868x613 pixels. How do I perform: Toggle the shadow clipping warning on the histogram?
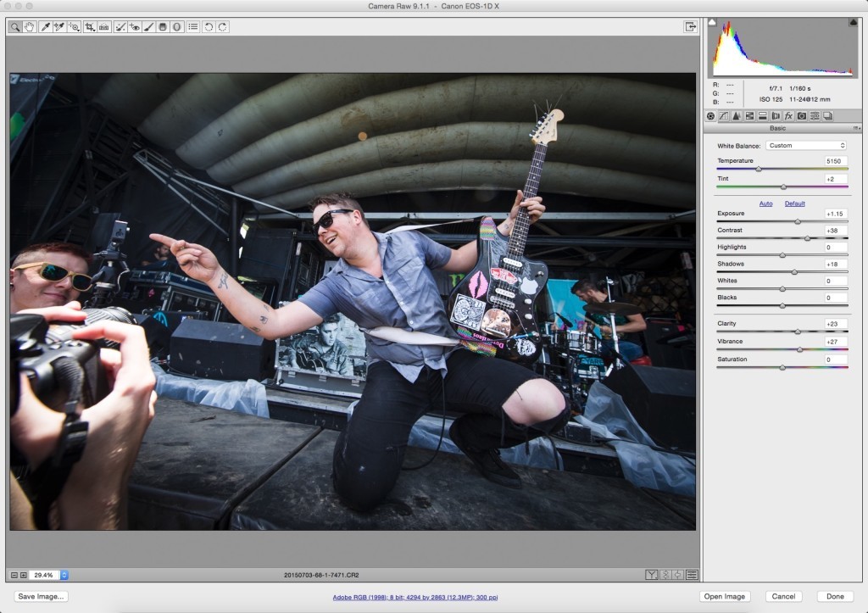click(712, 23)
